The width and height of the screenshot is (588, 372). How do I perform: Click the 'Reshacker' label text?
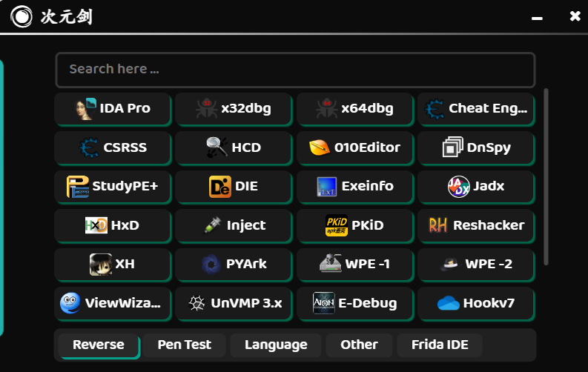[x=489, y=225]
